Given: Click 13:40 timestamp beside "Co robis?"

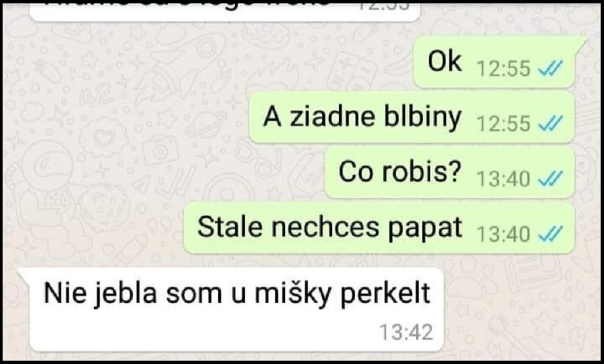Looking at the screenshot, I should pos(504,179).
